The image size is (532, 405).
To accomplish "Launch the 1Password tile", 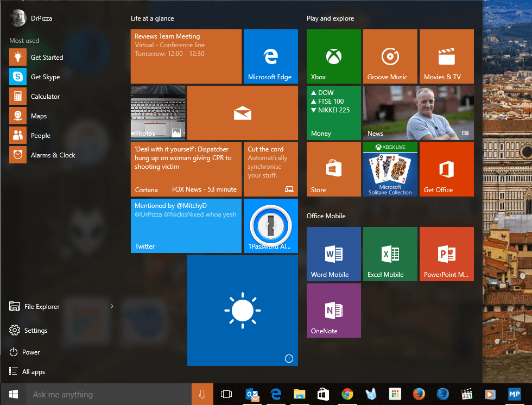I will click(271, 225).
